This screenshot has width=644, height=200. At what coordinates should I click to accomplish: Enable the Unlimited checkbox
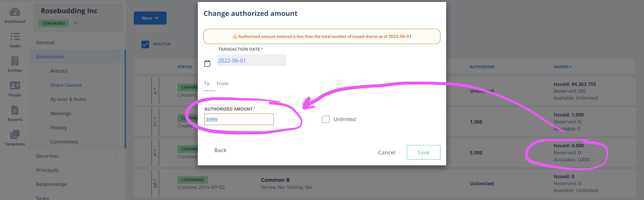coord(326,119)
